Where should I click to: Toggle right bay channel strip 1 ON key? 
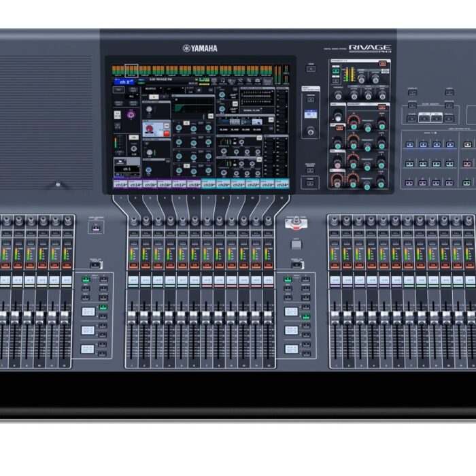tap(335, 265)
